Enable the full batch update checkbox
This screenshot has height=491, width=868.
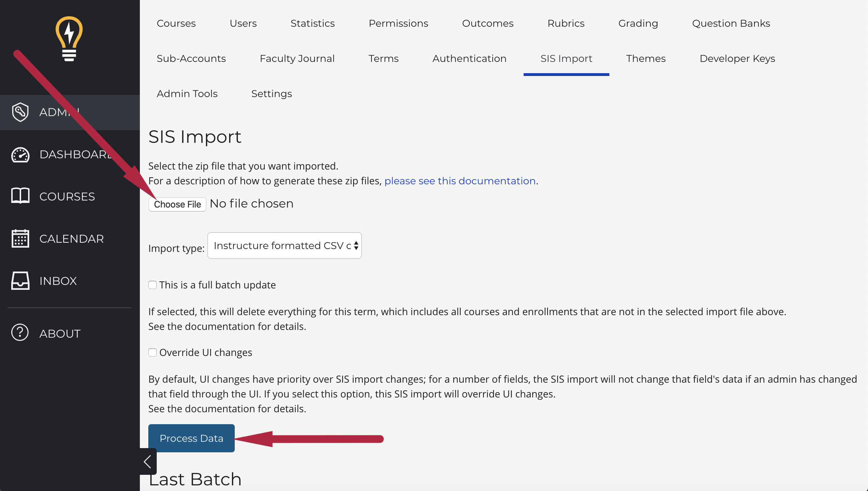coord(153,285)
